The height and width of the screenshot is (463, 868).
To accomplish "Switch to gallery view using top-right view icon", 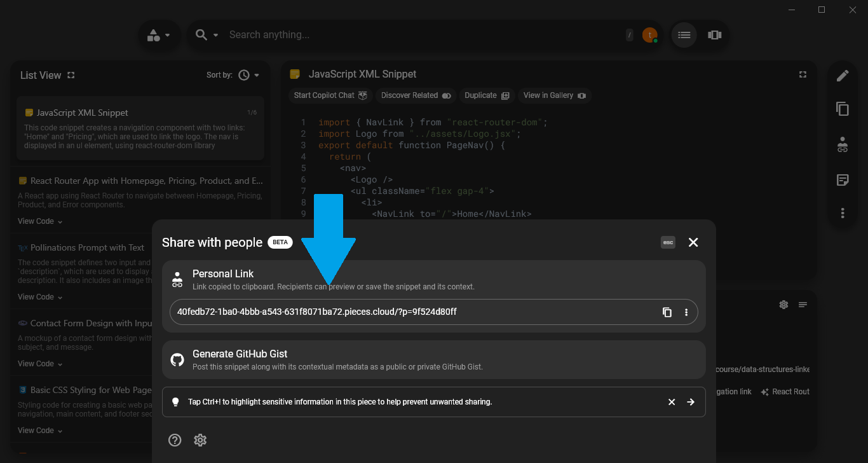I will tap(714, 35).
